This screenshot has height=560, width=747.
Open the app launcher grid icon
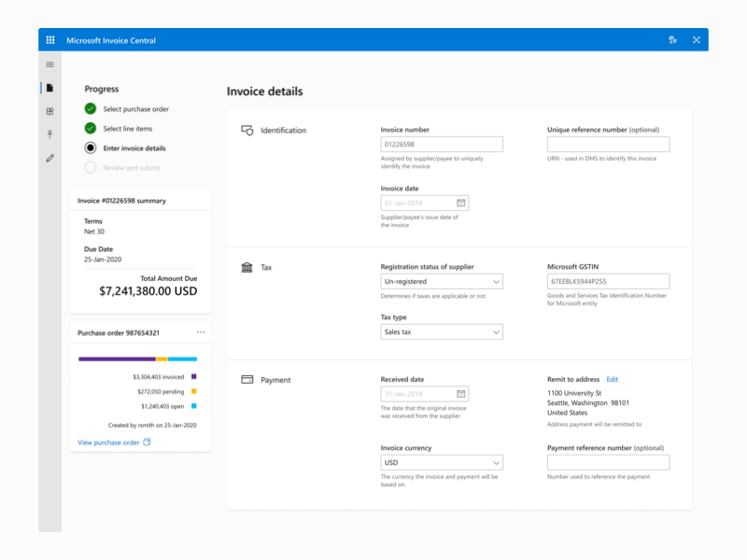pos(50,40)
